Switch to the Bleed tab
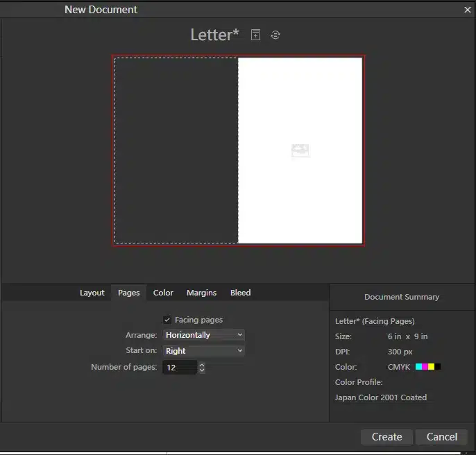Screen dimensions: 476x455 [x=240, y=293]
